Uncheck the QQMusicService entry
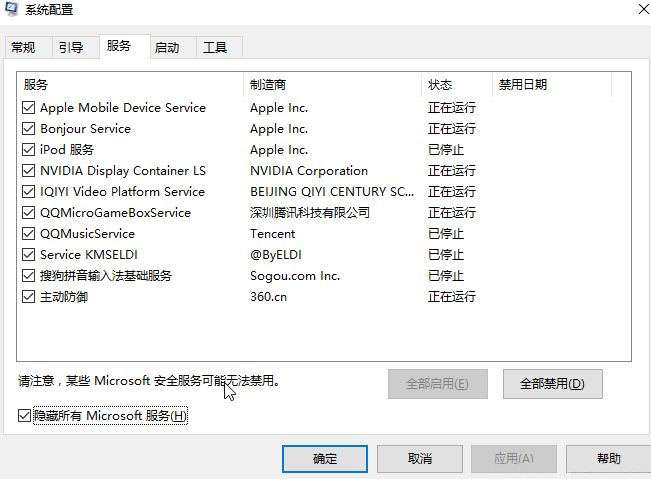Viewport: 651px width, 479px height. click(x=28, y=234)
